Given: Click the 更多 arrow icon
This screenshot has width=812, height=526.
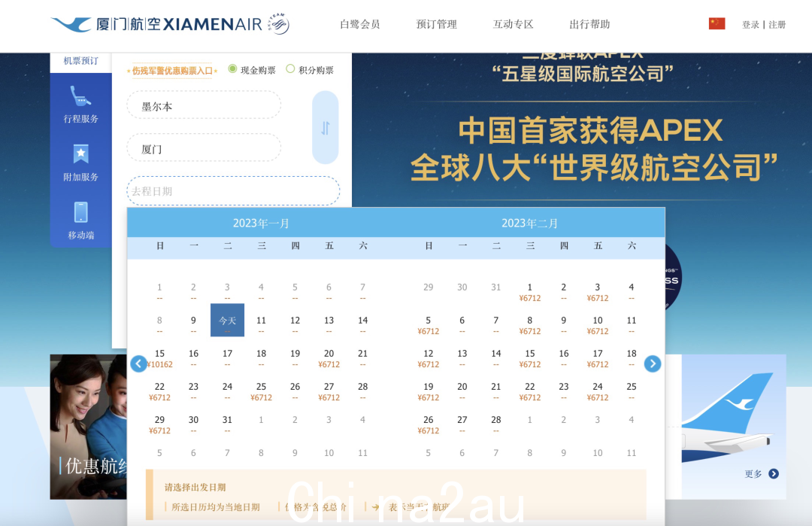Looking at the screenshot, I should 774,473.
